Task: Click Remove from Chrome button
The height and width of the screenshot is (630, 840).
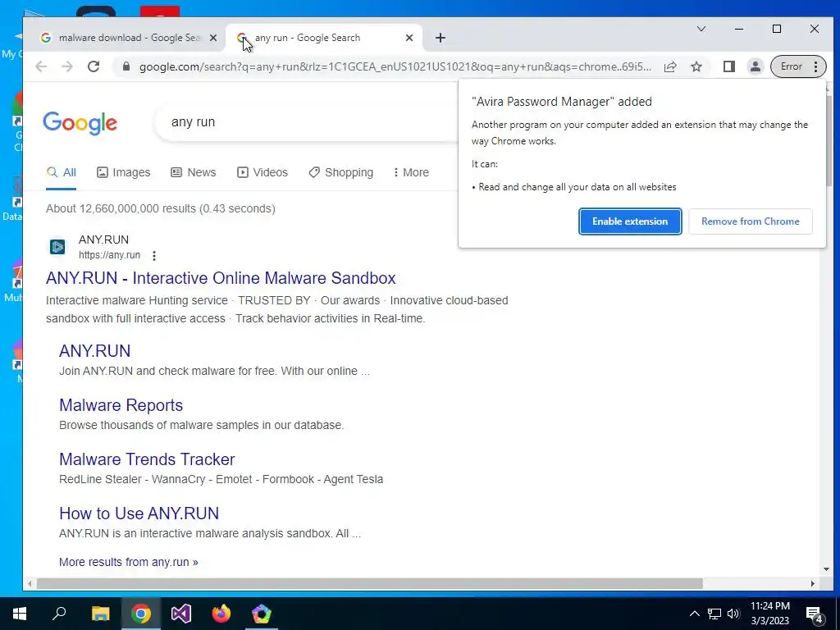Action: tap(750, 221)
